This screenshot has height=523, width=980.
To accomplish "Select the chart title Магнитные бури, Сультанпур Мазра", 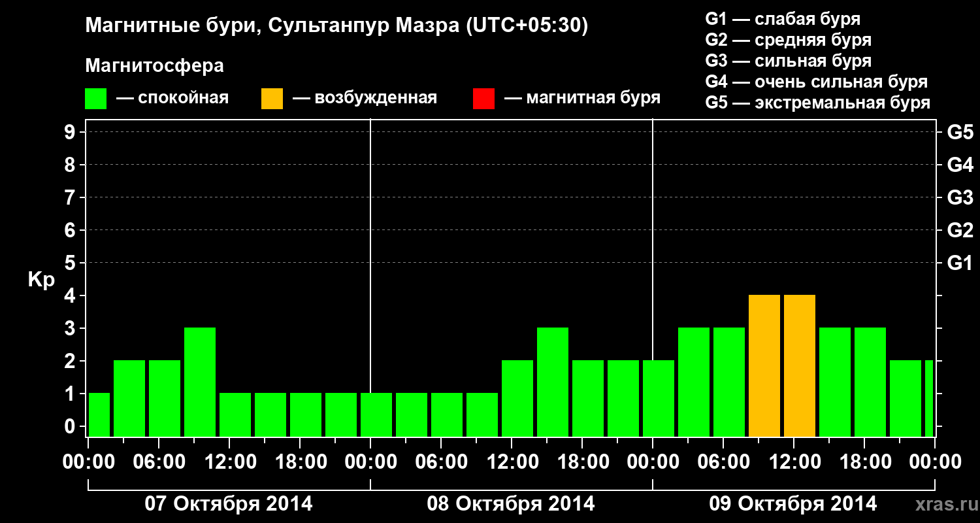I will (337, 26).
